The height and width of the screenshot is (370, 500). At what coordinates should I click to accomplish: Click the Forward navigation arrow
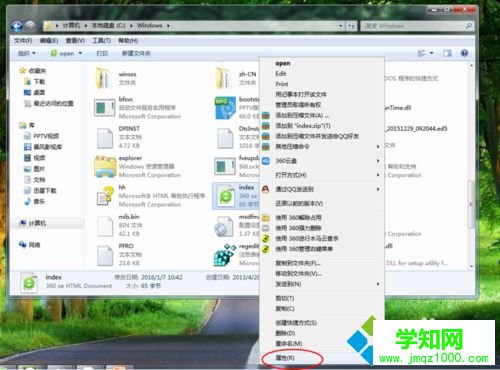[x=30, y=26]
